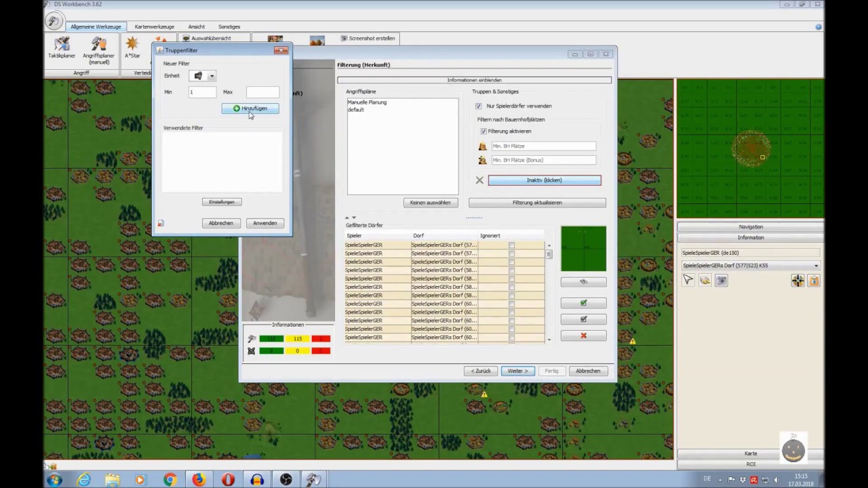Expand the Karte panel section

751,453
